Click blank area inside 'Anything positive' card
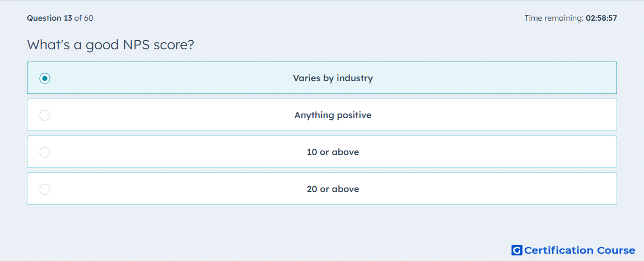Viewport: 644px width, 261px height. [x=493, y=115]
